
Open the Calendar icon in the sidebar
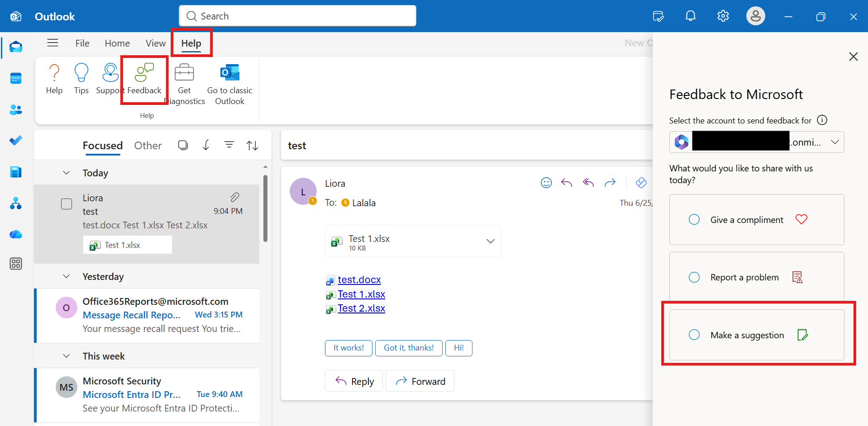(16, 79)
